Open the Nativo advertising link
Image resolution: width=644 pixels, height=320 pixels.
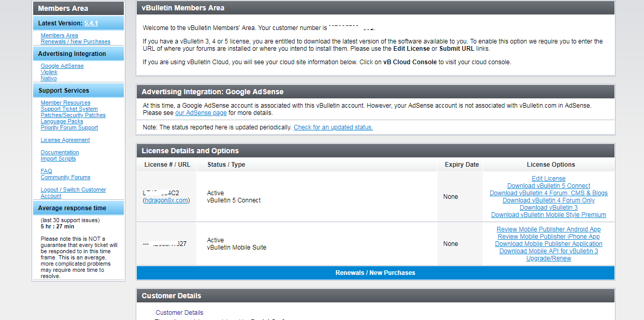click(x=49, y=79)
